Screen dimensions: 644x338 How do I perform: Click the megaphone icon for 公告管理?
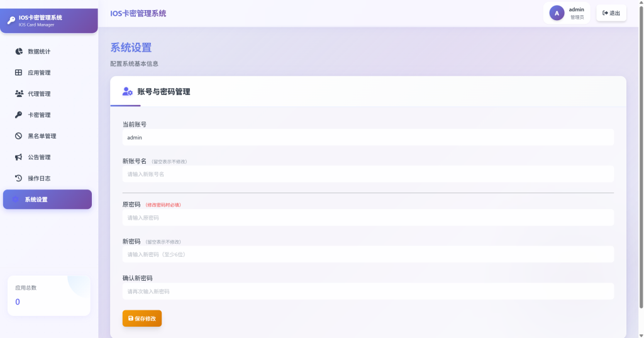18,157
